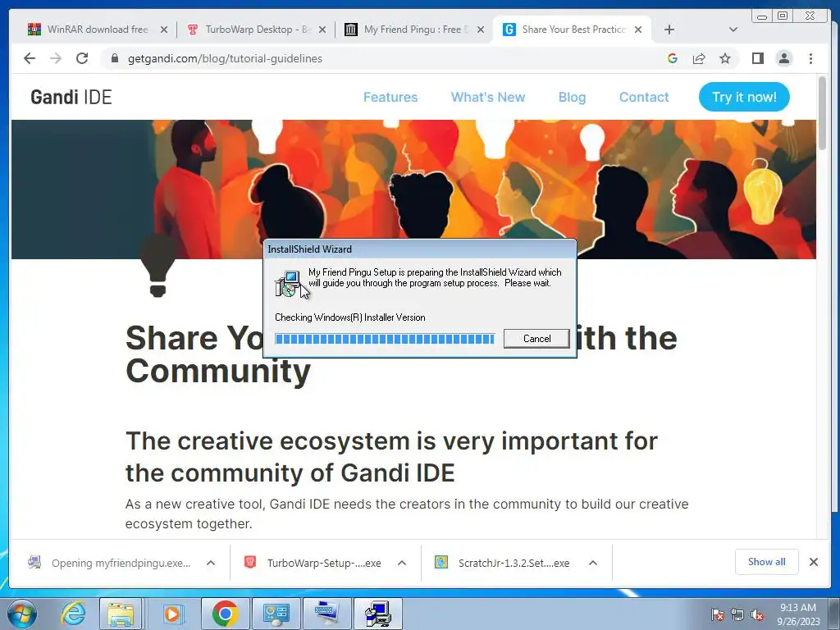840x630 pixels.
Task: Click the creative ecosystem subheading text
Action: tap(391, 457)
